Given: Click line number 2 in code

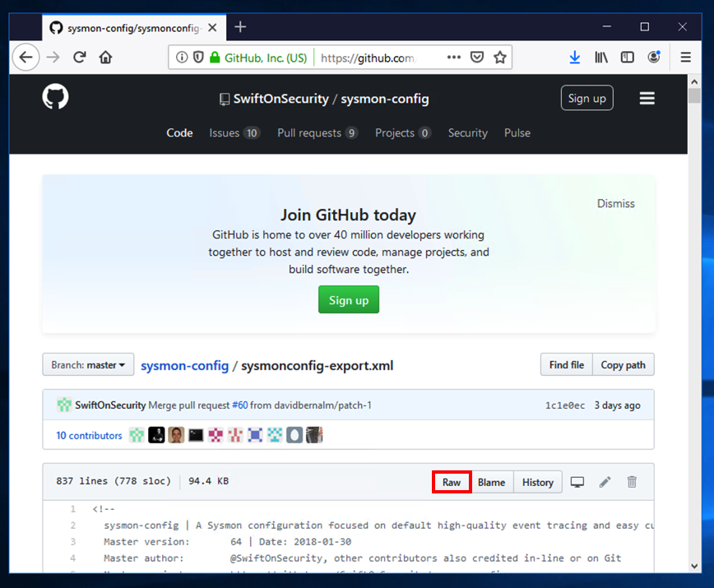Looking at the screenshot, I should pyautogui.click(x=73, y=525).
